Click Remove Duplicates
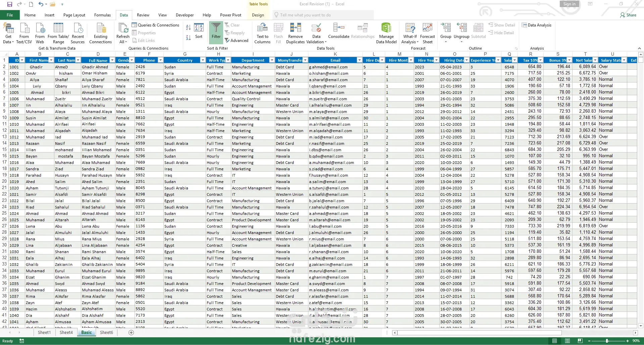Image resolution: width=644 pixels, height=345 pixels. (x=295, y=33)
